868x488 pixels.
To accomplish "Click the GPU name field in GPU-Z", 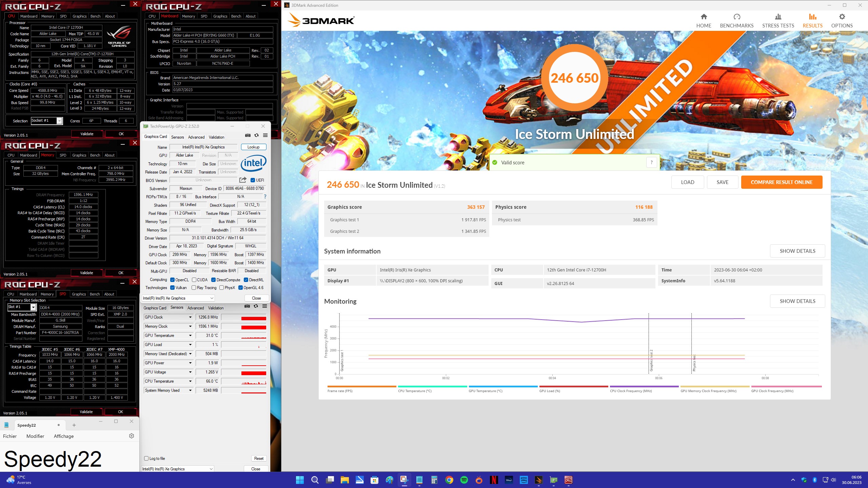I will point(203,147).
